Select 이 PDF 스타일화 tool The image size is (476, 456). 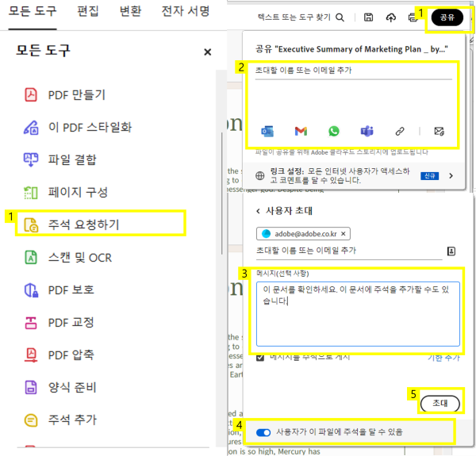coord(78,127)
